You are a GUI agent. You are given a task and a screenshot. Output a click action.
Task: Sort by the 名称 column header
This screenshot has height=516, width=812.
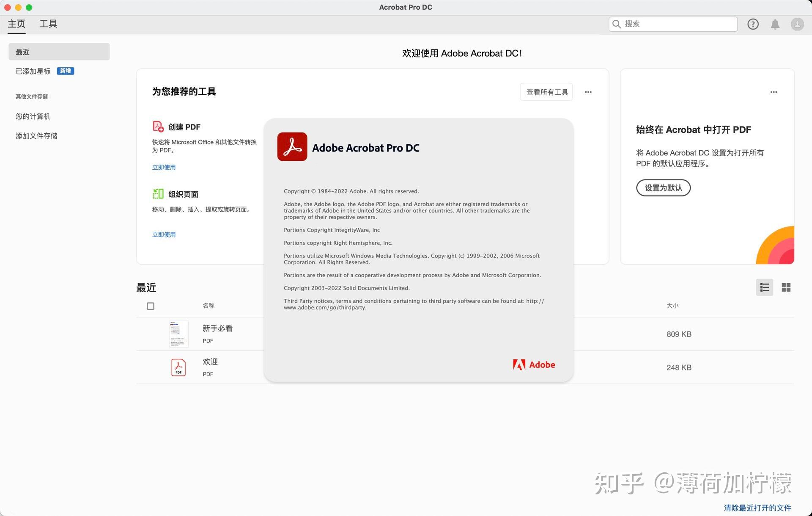pyautogui.click(x=208, y=306)
